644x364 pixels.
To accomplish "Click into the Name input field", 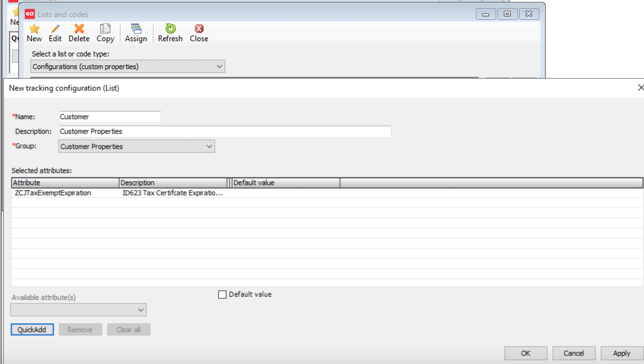I will 110,117.
